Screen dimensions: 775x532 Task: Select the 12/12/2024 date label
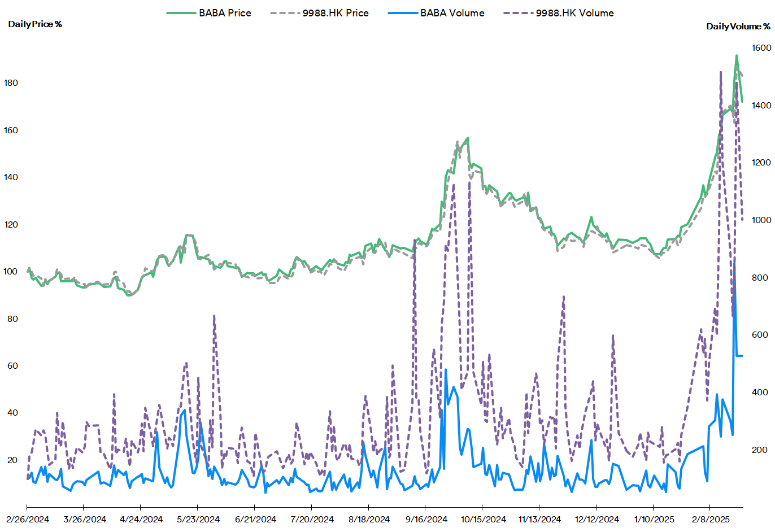(x=597, y=520)
